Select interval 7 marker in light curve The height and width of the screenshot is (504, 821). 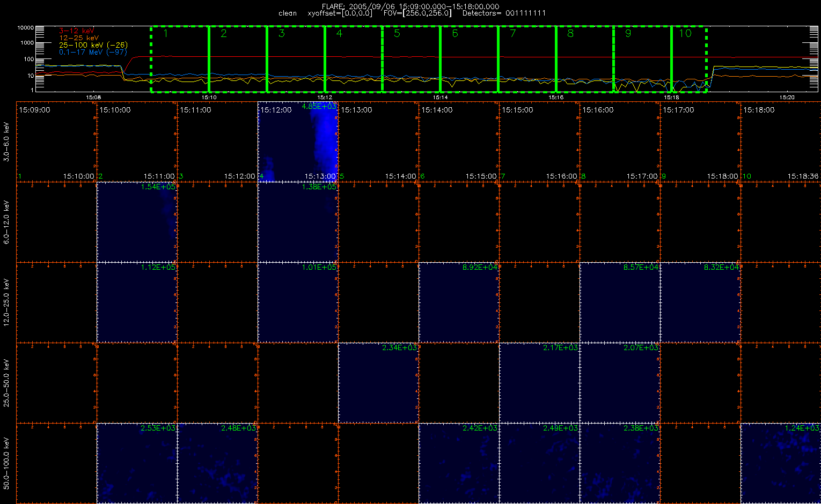pos(513,33)
